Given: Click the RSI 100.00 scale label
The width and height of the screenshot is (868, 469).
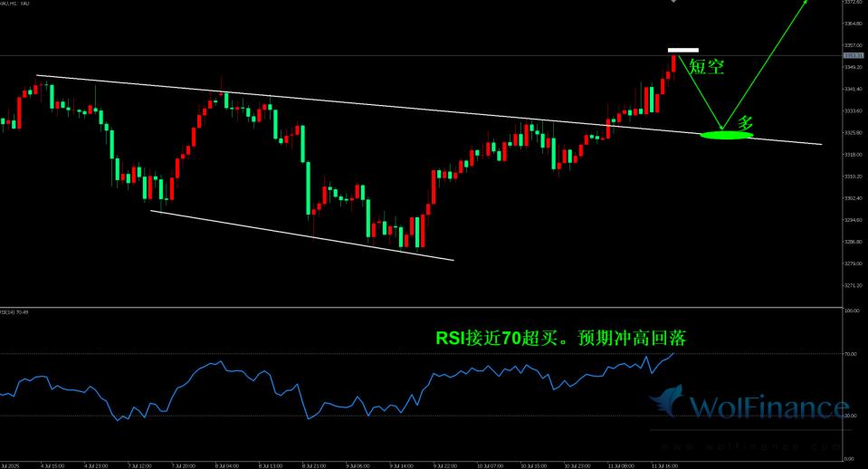Looking at the screenshot, I should (x=853, y=311).
